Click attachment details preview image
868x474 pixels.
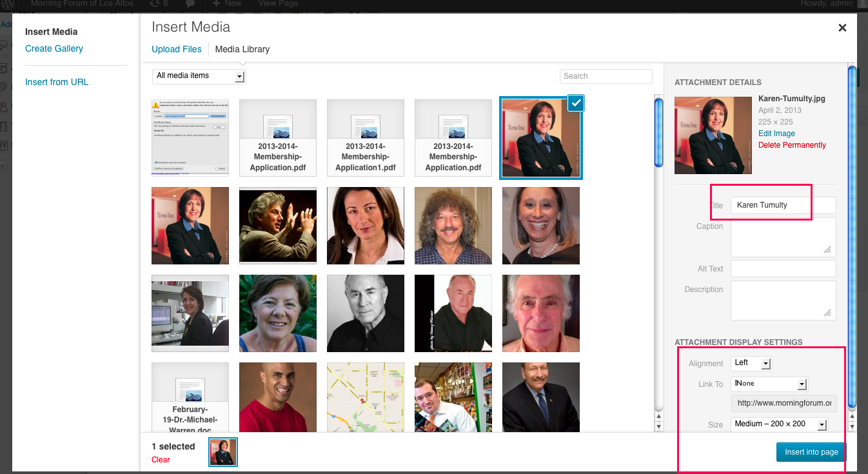(713, 135)
